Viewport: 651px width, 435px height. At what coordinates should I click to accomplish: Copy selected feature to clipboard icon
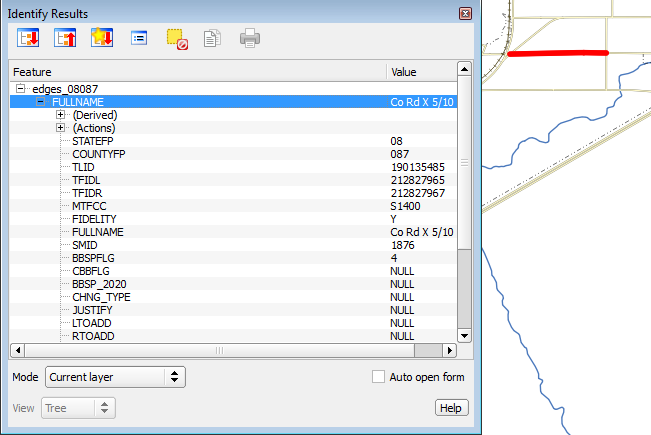point(211,39)
